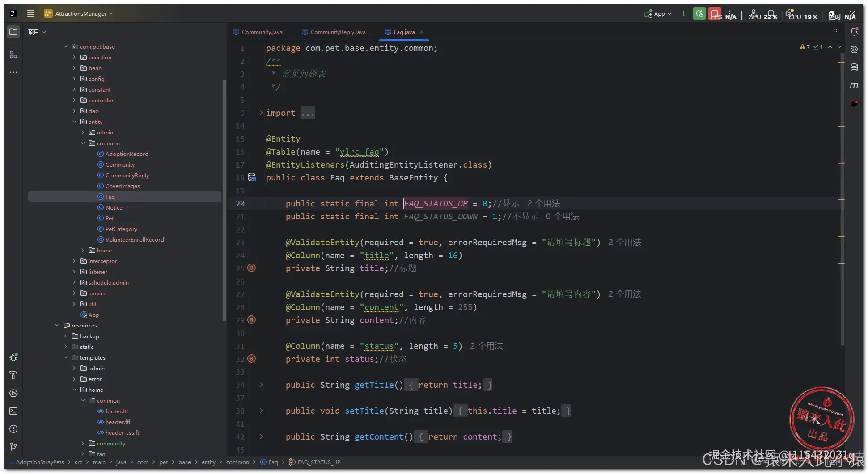Expand the setTitle method fold
The image size is (868, 474).
(261, 411)
